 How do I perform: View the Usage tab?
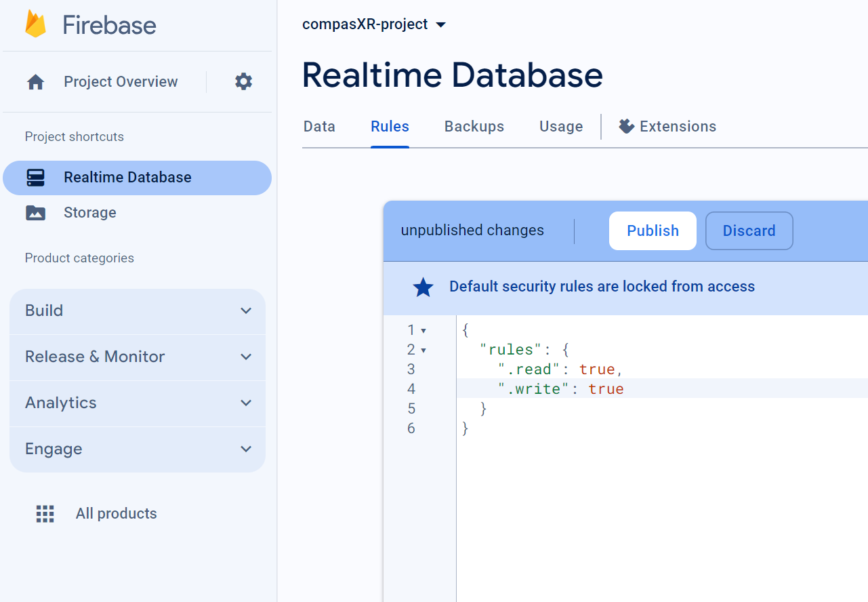(x=560, y=126)
